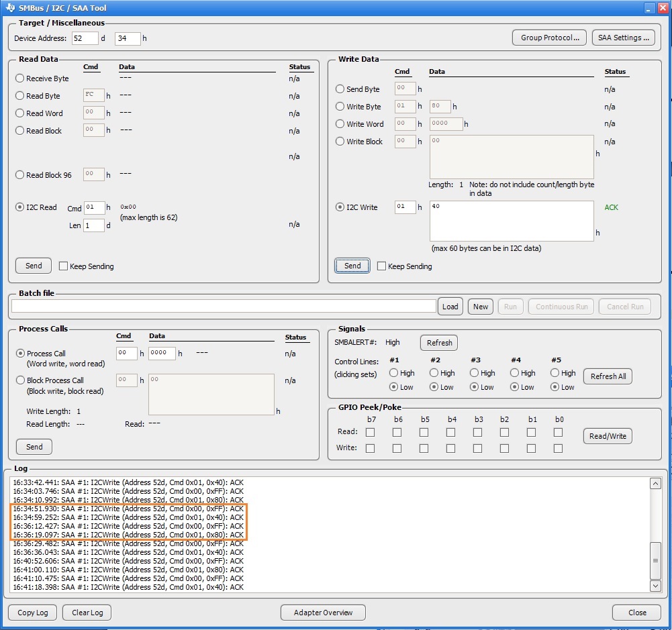The image size is (672, 630).
Task: Click the log scrollbar up arrow
Action: pyautogui.click(x=655, y=484)
